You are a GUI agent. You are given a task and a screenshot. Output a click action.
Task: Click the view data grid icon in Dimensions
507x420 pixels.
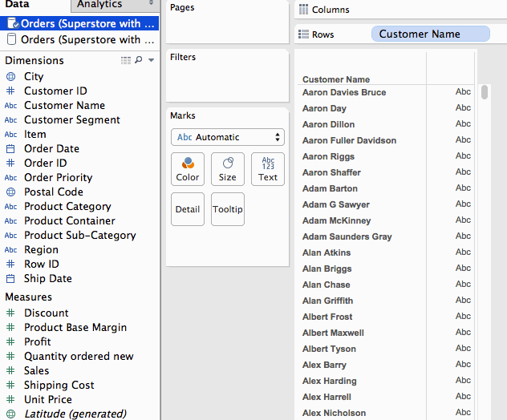(125, 60)
